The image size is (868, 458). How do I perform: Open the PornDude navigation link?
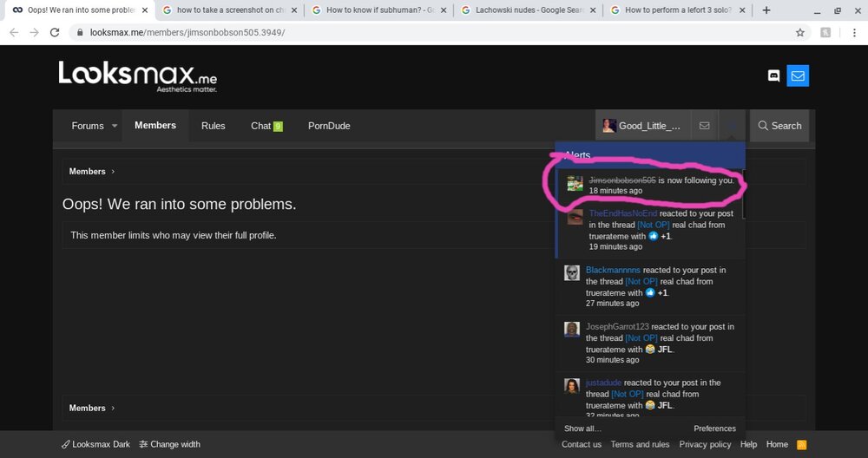[x=329, y=126]
